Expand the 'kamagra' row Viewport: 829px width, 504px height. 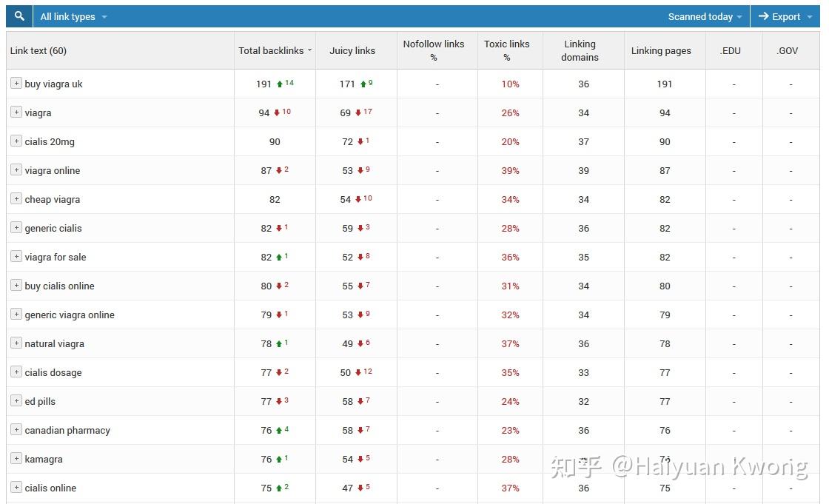tap(16, 459)
